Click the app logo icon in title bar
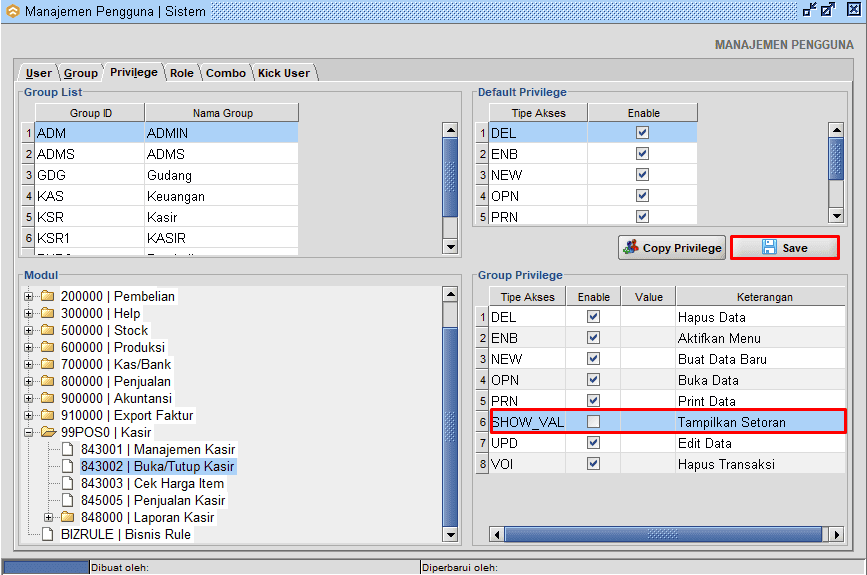 pos(12,11)
